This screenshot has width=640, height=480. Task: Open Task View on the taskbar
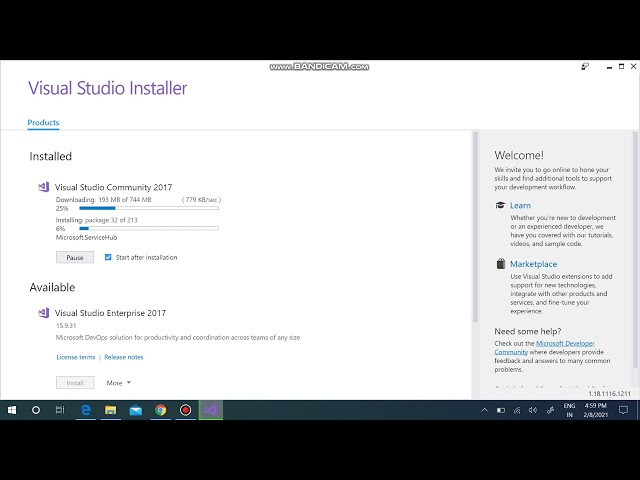pyautogui.click(x=60, y=410)
